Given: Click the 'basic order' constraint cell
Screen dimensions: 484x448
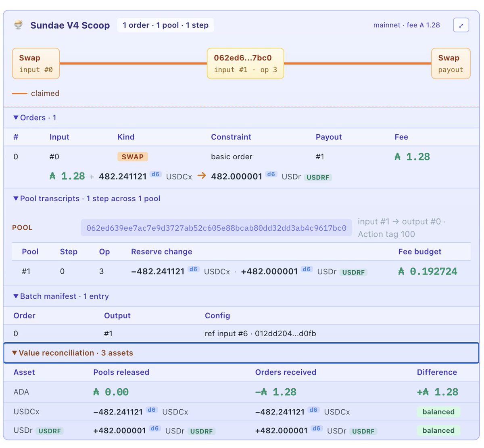Looking at the screenshot, I should [x=232, y=157].
